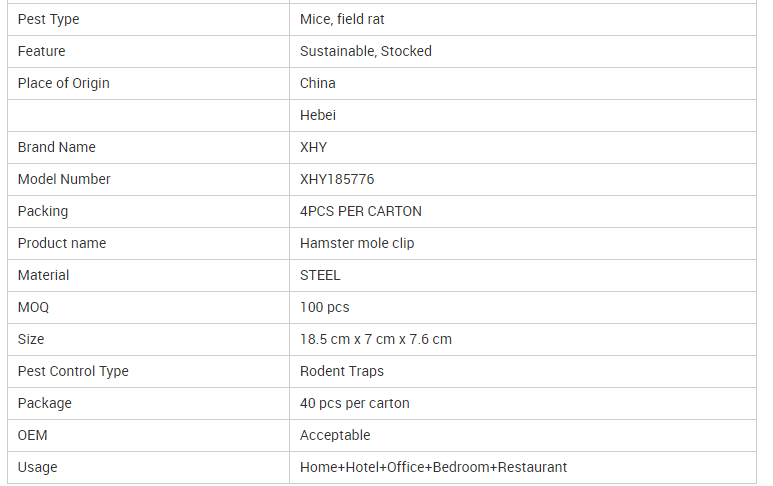Click the Pest Type label cell
The width and height of the screenshot is (773, 486).
click(x=148, y=19)
